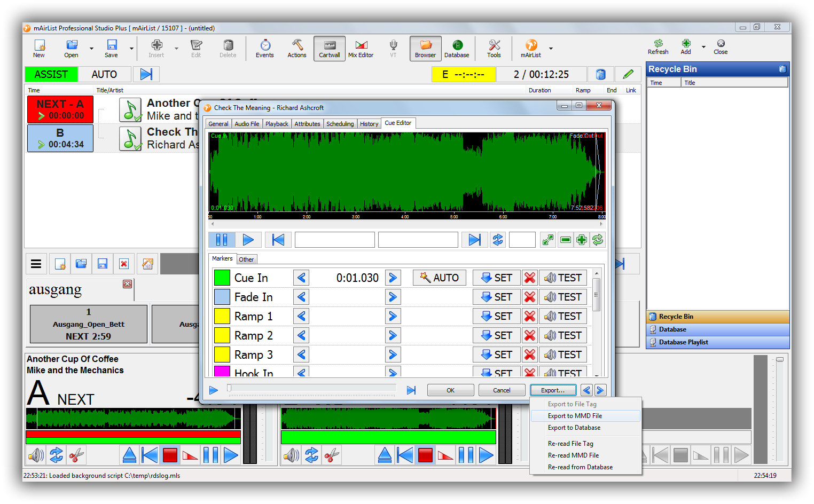Click the cartwall red X clear icon
The image size is (814, 504).
[x=124, y=264]
